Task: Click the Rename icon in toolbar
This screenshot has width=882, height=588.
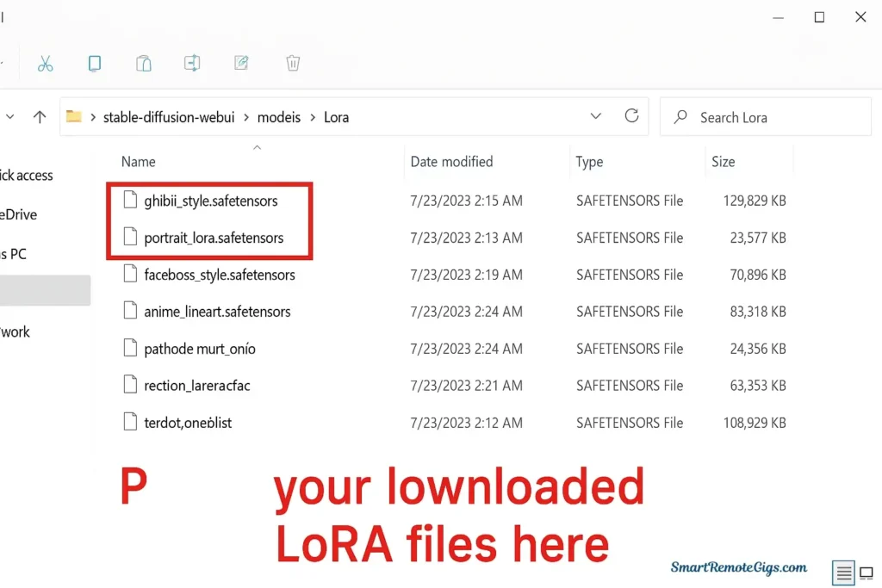Action: (x=242, y=63)
